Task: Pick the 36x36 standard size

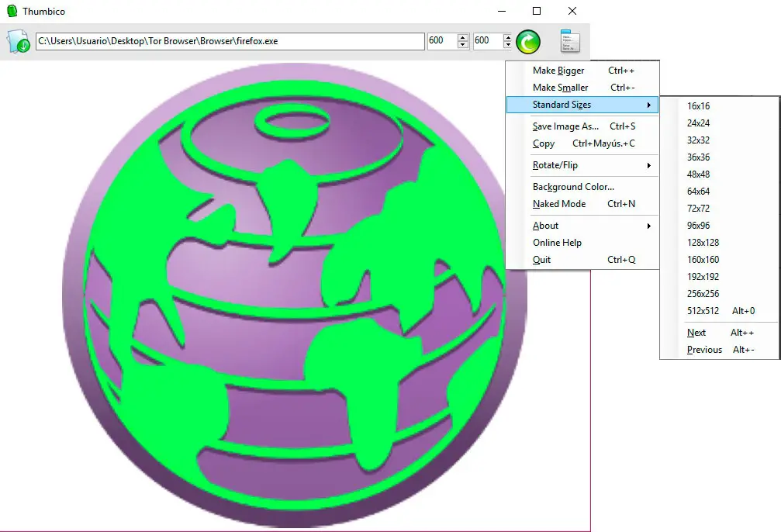Action: click(x=719, y=157)
